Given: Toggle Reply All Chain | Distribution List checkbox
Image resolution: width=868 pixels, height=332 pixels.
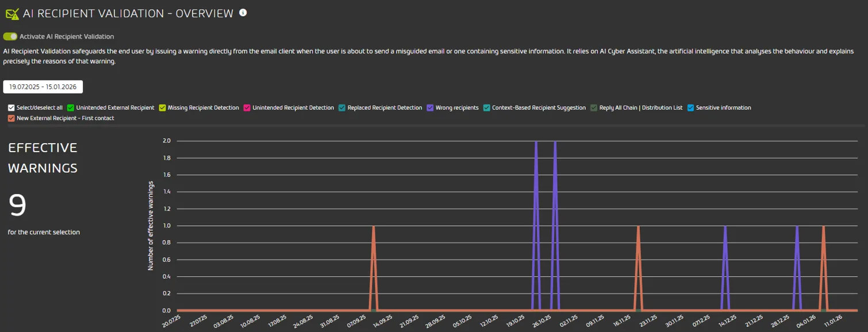Looking at the screenshot, I should tap(594, 108).
